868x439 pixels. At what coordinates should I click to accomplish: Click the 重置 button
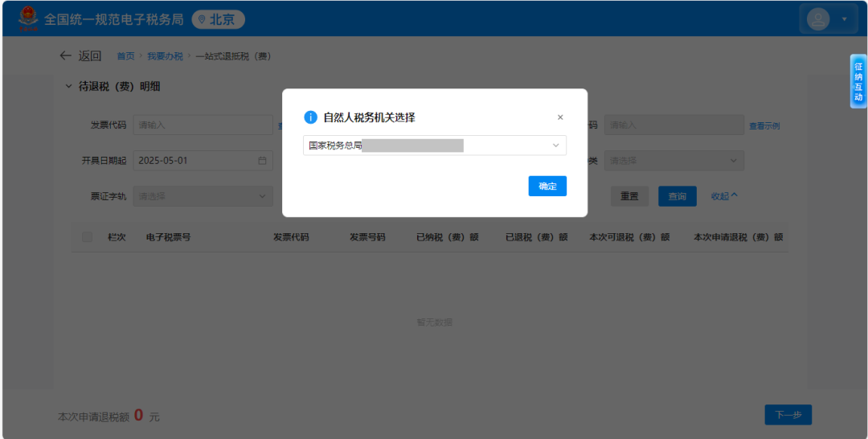(x=629, y=196)
